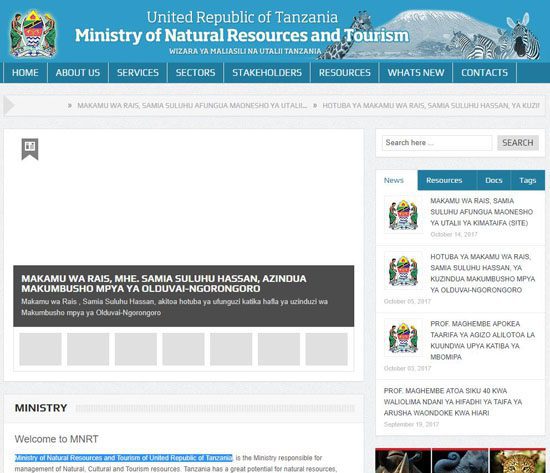
Task: Open the SECTORS menu
Action: pos(195,73)
